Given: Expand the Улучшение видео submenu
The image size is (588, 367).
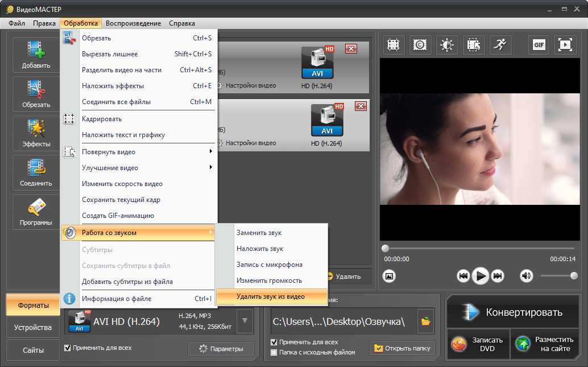Looking at the screenshot, I should point(139,168).
